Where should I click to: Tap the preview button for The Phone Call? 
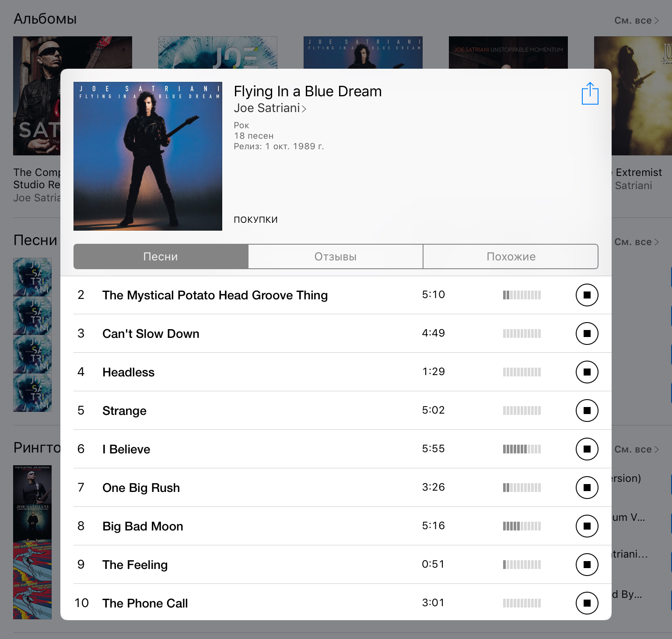tap(587, 603)
